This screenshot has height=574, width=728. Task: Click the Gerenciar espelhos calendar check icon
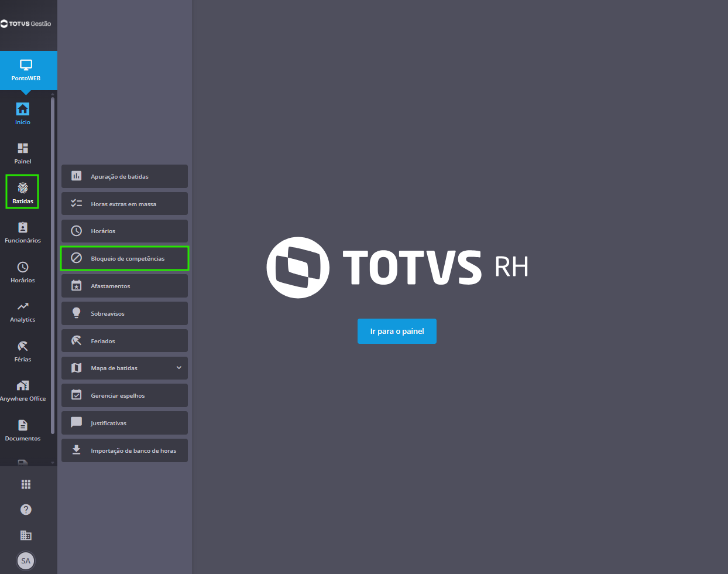(x=76, y=395)
